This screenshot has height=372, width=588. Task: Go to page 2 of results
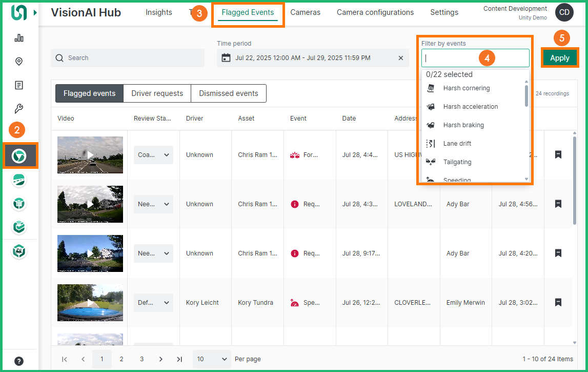121,359
